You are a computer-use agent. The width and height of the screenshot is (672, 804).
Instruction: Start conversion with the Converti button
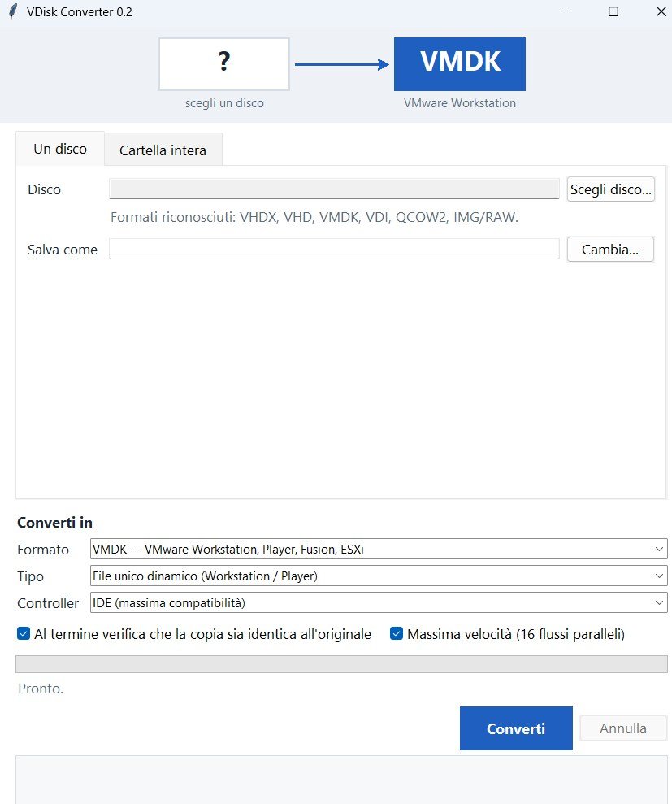pyautogui.click(x=516, y=728)
